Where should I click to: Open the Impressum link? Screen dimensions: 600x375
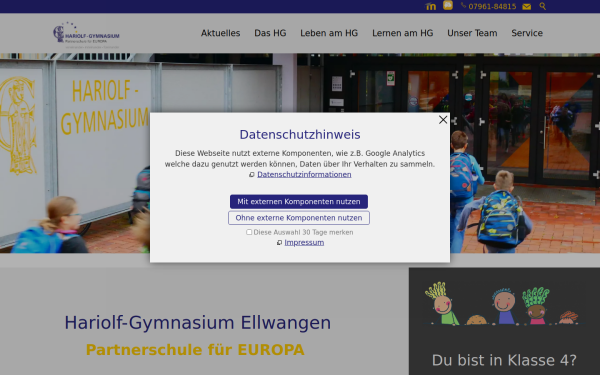coord(304,243)
